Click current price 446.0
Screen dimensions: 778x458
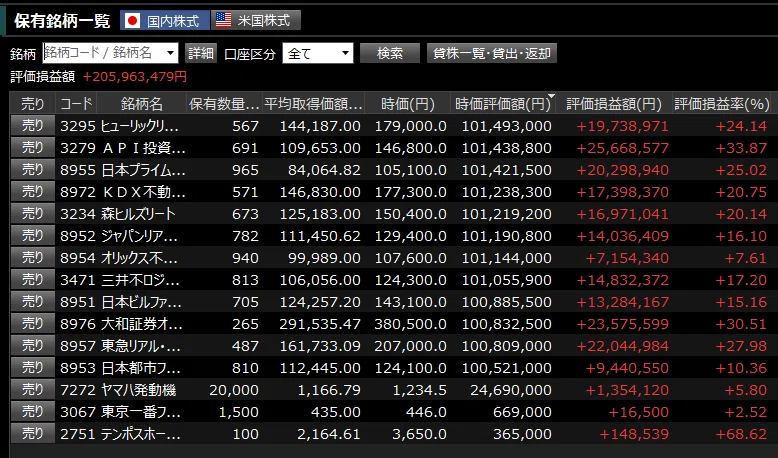[x=426, y=412]
